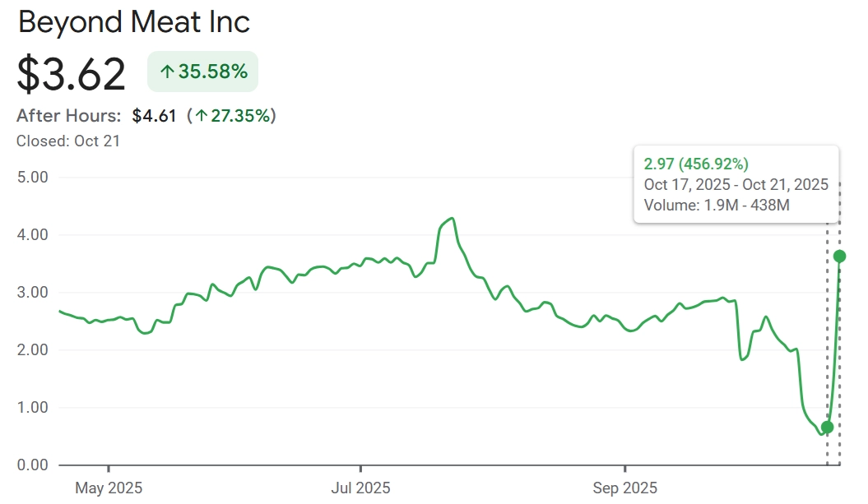This screenshot has width=868, height=504.
Task: Click the 0.00 y-axis label
Action: coord(33,465)
